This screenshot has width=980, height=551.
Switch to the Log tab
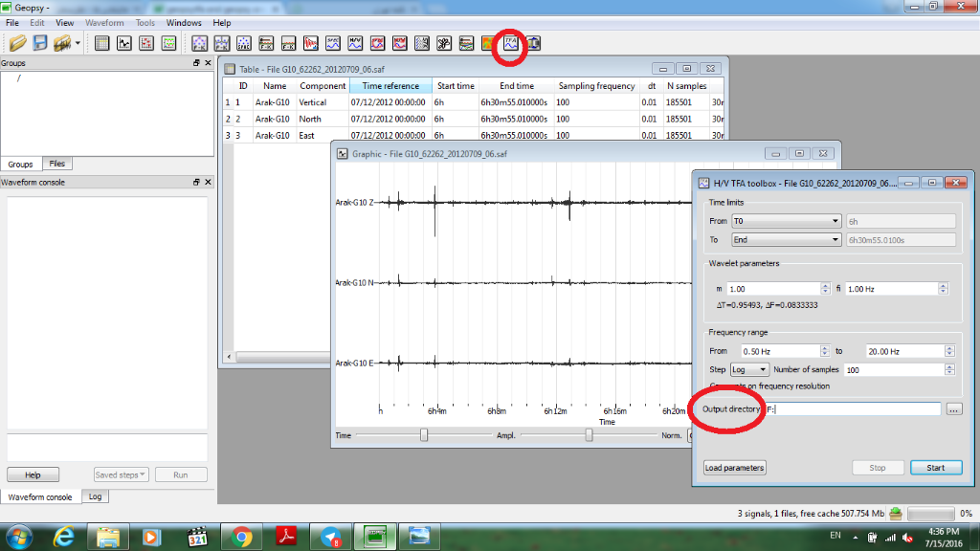tap(94, 497)
